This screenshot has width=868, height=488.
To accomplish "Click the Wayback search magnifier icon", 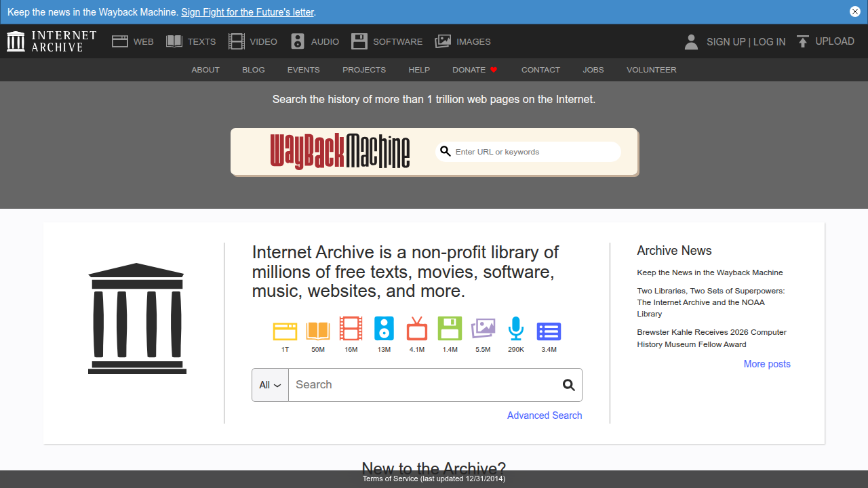I will (x=446, y=151).
